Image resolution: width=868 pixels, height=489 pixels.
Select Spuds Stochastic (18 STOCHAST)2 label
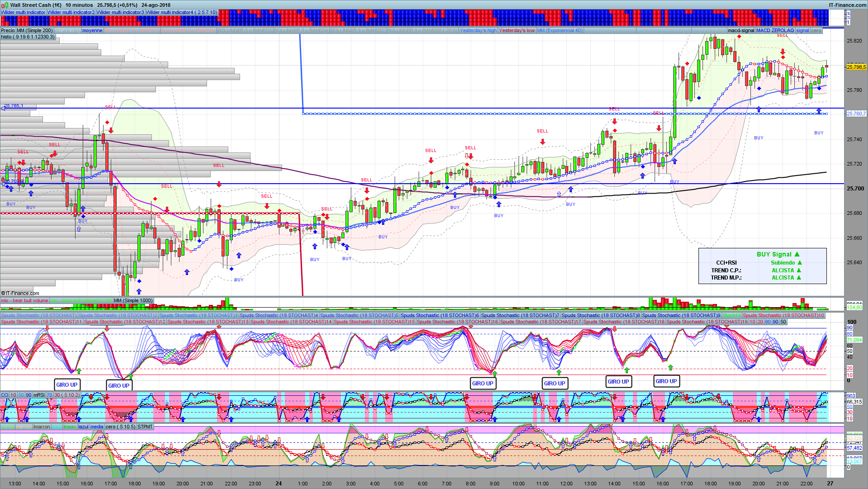(x=118, y=315)
